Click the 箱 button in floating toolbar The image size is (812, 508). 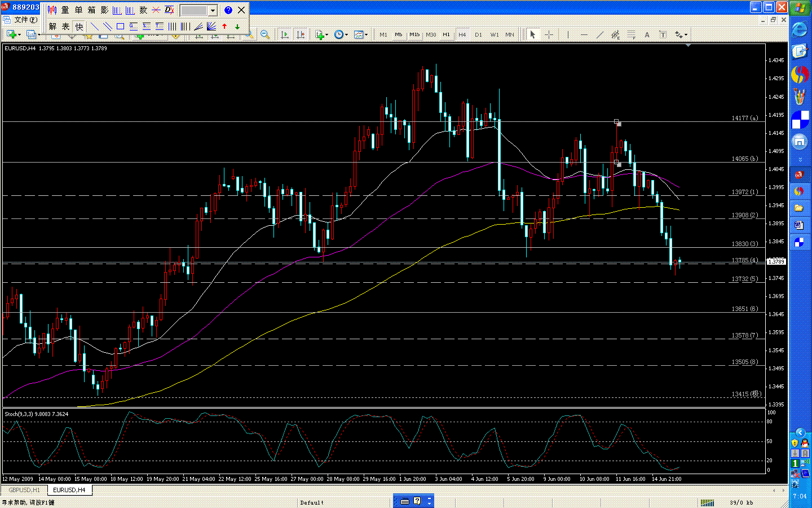tap(91, 10)
